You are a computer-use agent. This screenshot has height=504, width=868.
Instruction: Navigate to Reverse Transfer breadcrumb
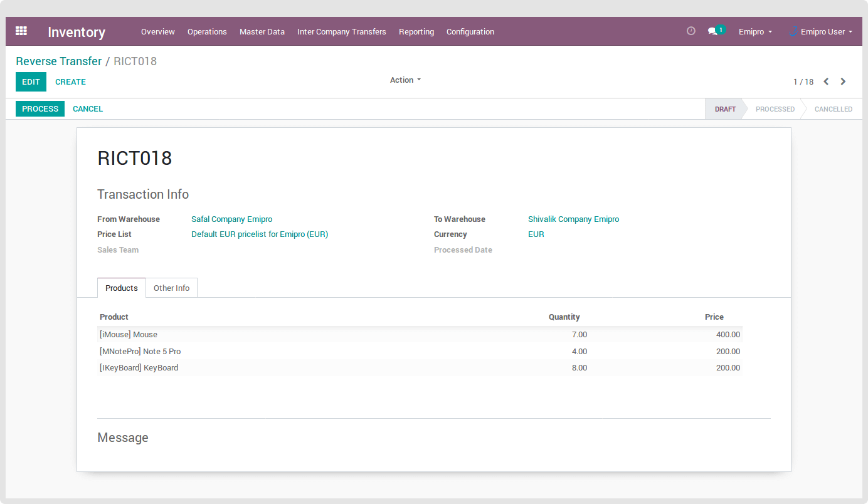[x=58, y=61]
